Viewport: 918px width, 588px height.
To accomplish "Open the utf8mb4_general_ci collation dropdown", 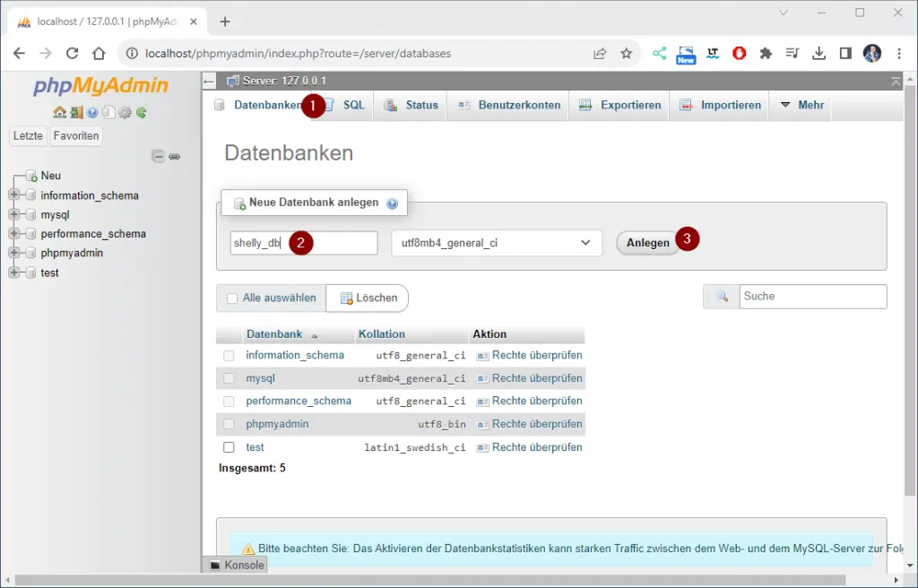I will (497, 243).
